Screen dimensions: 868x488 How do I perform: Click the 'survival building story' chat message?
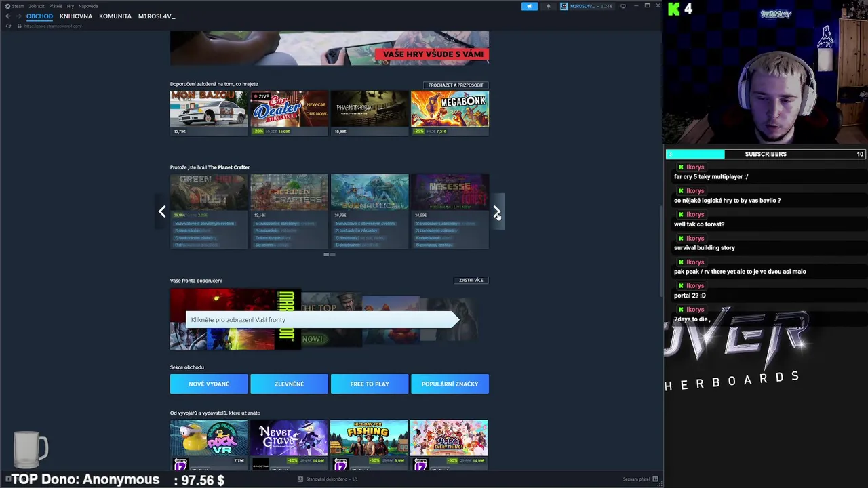point(705,248)
